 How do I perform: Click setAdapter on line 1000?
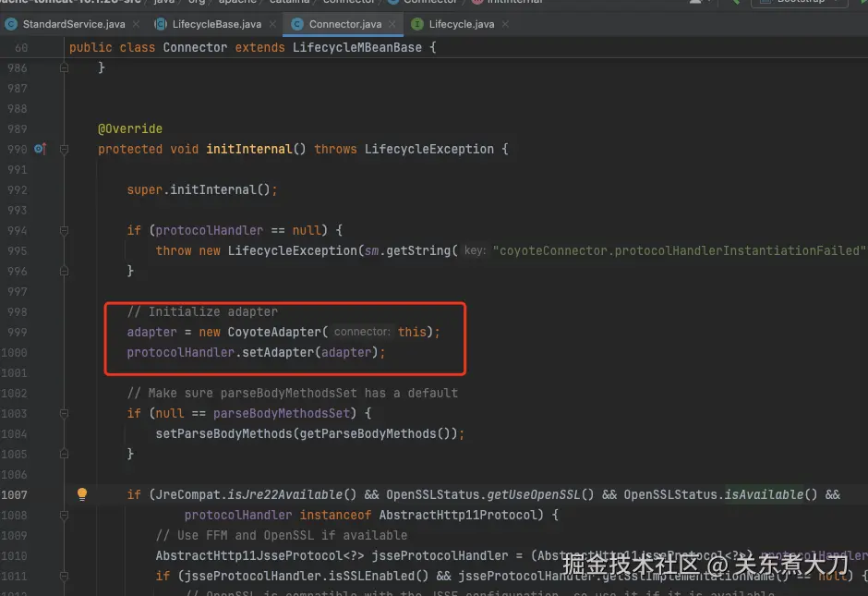coord(278,352)
